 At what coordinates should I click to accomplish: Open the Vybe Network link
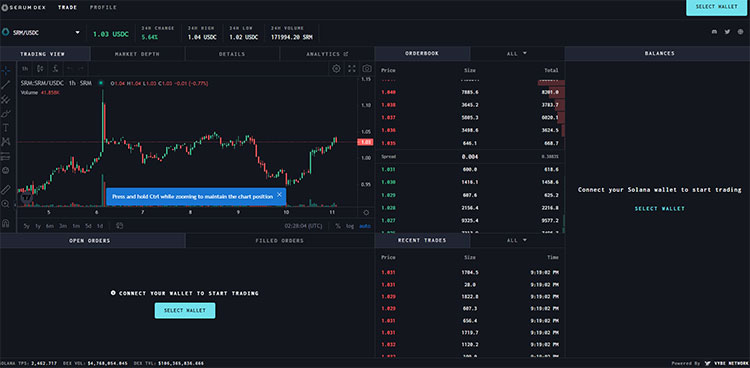pyautogui.click(x=726, y=363)
